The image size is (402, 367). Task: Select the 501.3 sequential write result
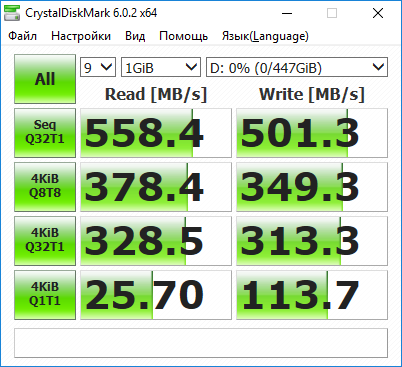(x=312, y=133)
